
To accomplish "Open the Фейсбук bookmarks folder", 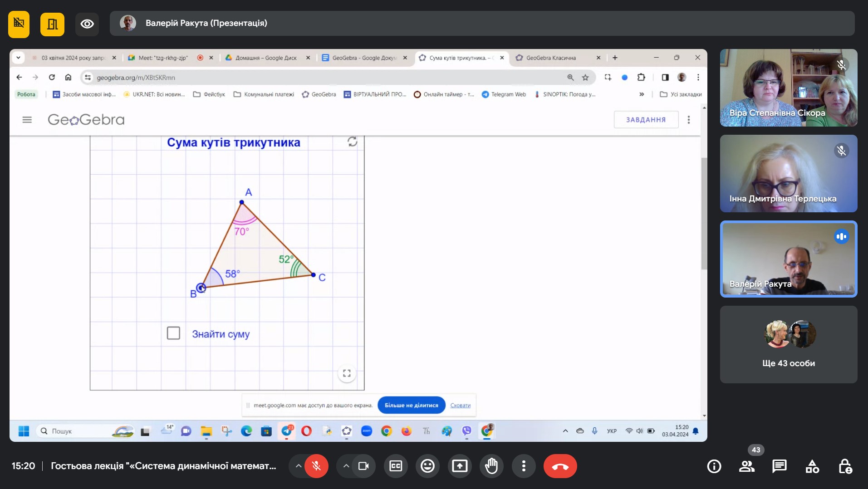I will [x=209, y=94].
